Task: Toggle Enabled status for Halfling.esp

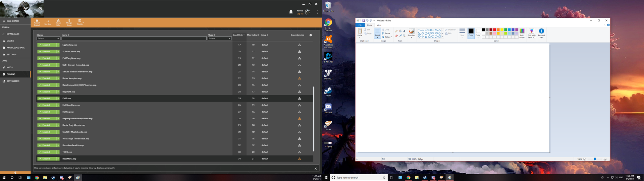Action: (47, 112)
